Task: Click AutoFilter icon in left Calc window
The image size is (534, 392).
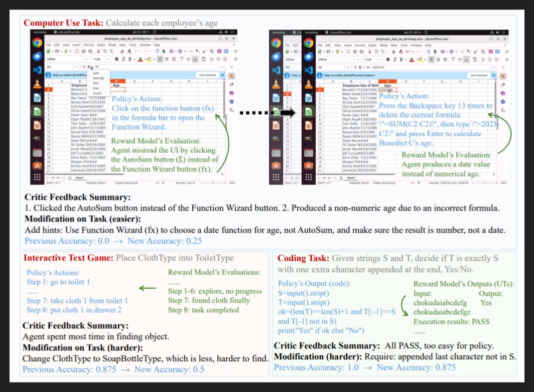Action: pyautogui.click(x=211, y=51)
